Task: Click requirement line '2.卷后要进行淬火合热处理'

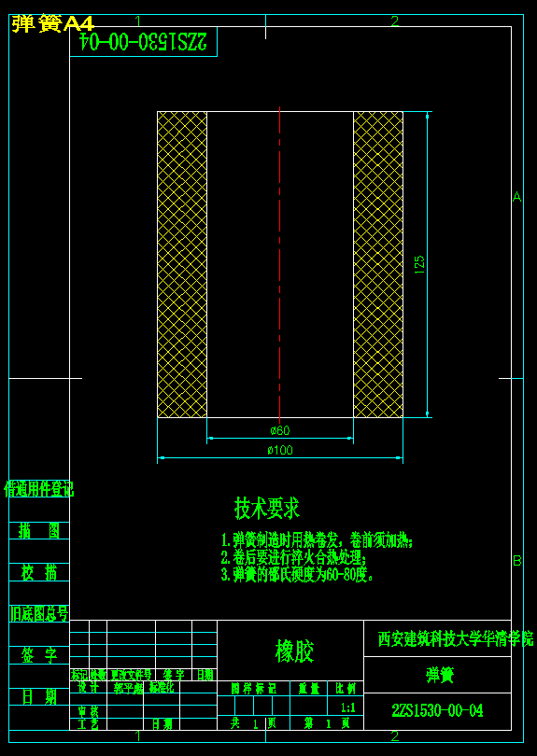Action: (x=293, y=558)
